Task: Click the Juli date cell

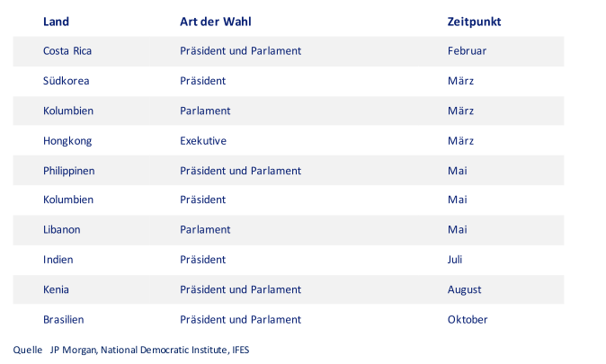Action: click(x=455, y=260)
